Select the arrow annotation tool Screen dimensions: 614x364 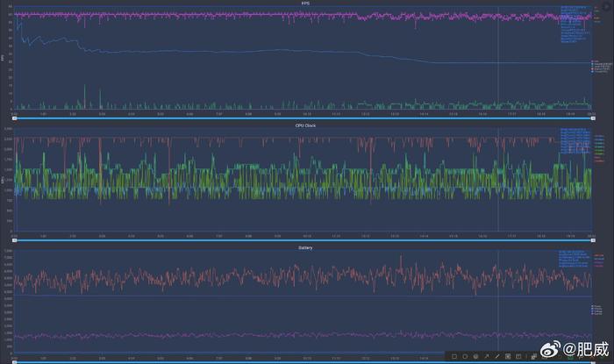pyautogui.click(x=487, y=357)
